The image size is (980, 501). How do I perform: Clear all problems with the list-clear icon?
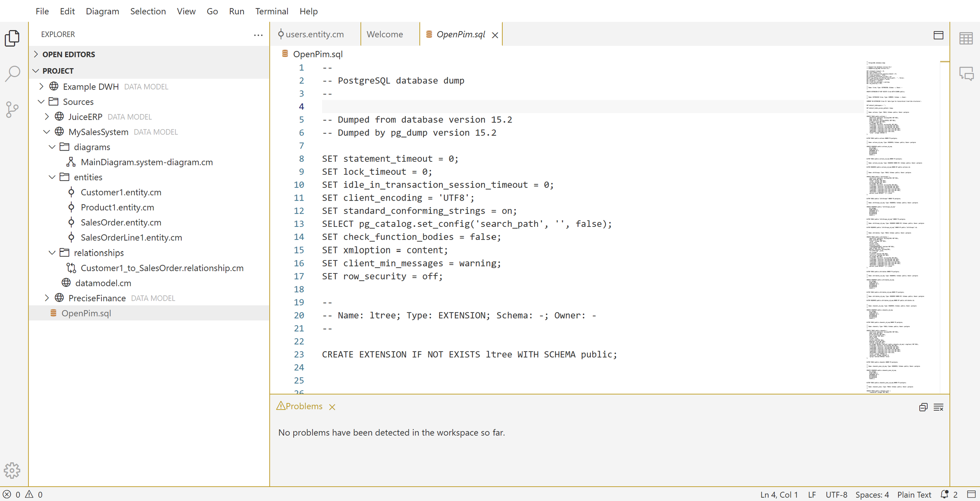pyautogui.click(x=939, y=407)
